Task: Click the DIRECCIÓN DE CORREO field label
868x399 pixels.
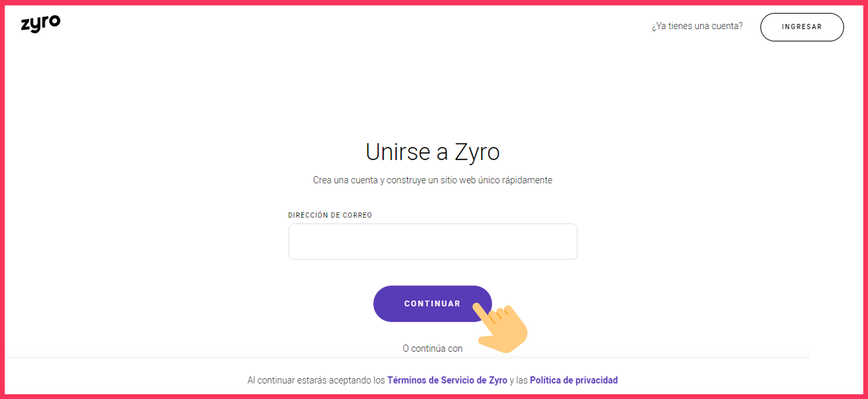Action: [x=330, y=215]
